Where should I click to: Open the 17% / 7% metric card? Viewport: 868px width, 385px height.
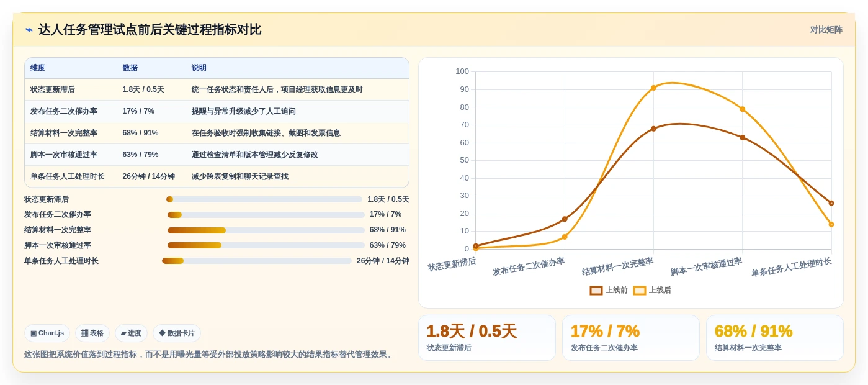pos(631,338)
